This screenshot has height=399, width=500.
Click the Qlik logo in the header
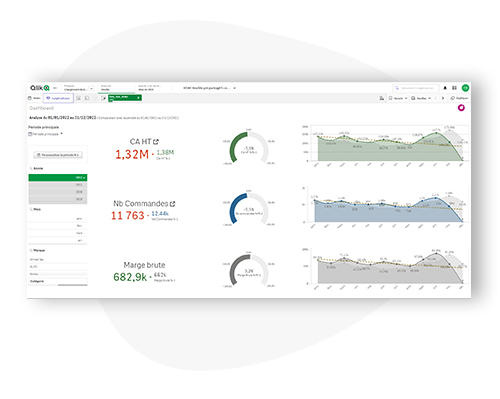tap(40, 88)
